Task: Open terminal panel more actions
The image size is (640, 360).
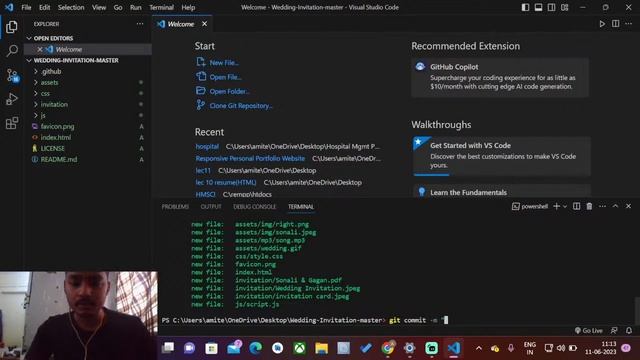Action: 602,207
